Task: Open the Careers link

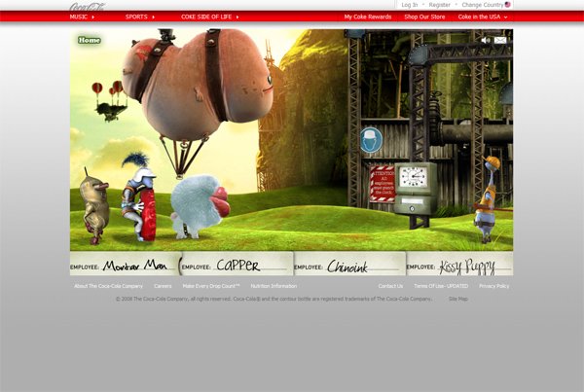Action: tap(163, 286)
